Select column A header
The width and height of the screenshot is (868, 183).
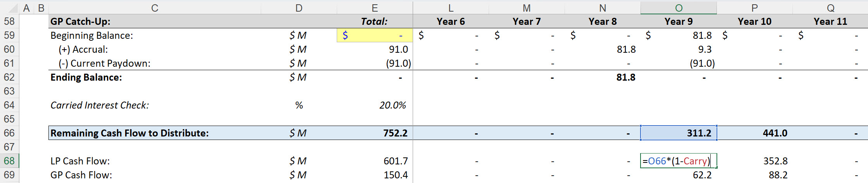pyautogui.click(x=26, y=8)
